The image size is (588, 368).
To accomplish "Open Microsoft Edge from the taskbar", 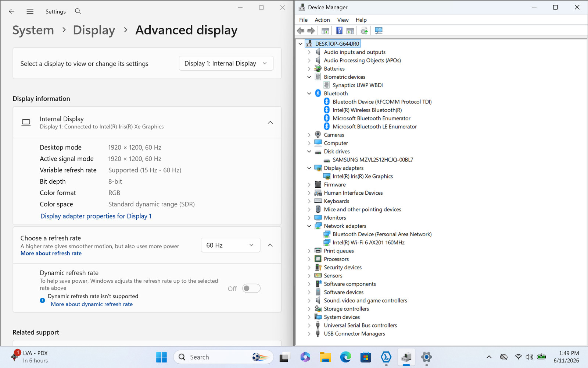I will [x=345, y=357].
